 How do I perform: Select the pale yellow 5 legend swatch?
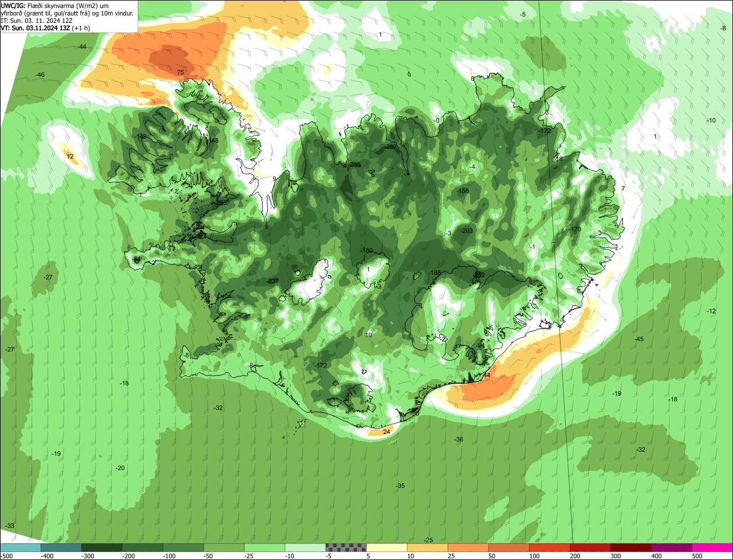coord(387,547)
